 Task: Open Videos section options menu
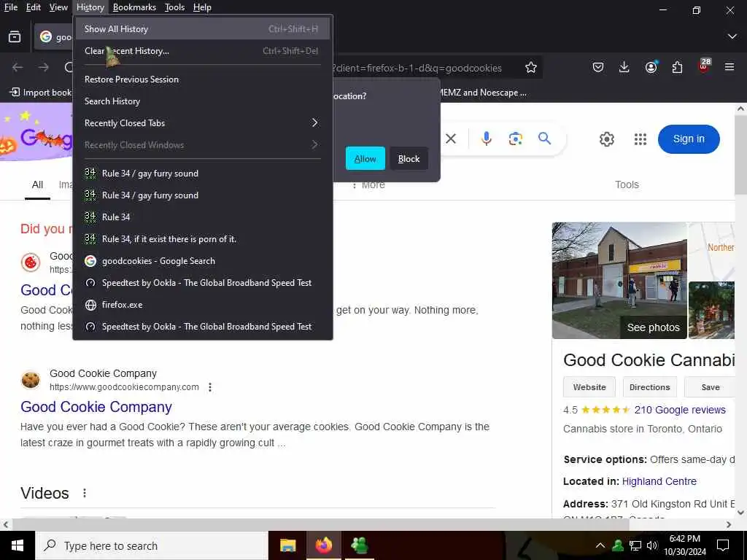point(85,493)
